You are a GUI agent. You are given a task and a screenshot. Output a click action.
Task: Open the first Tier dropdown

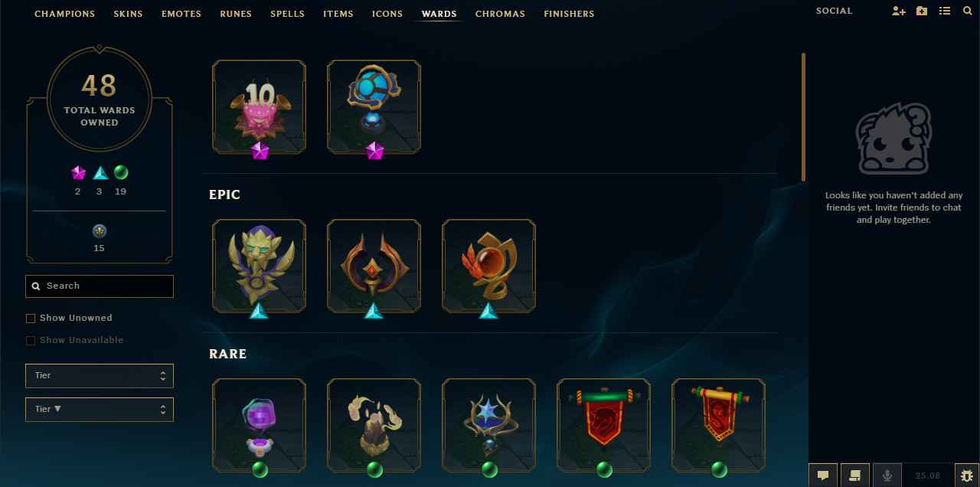[100, 376]
